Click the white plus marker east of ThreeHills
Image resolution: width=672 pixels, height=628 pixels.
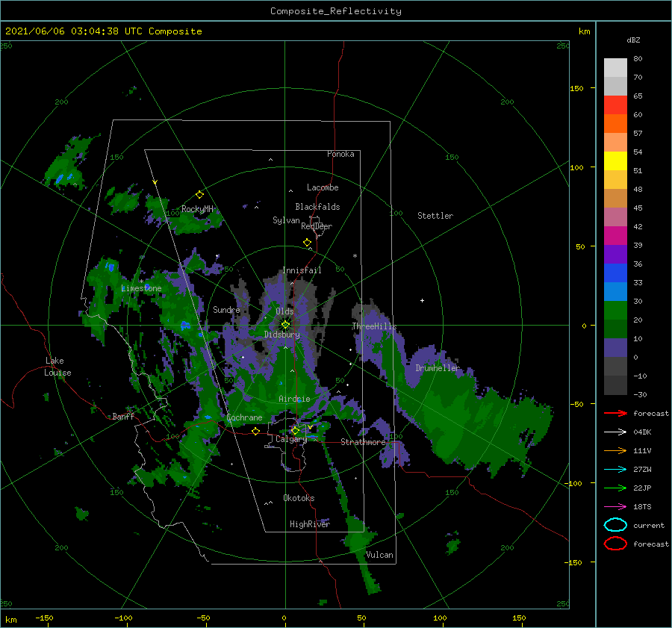click(422, 300)
